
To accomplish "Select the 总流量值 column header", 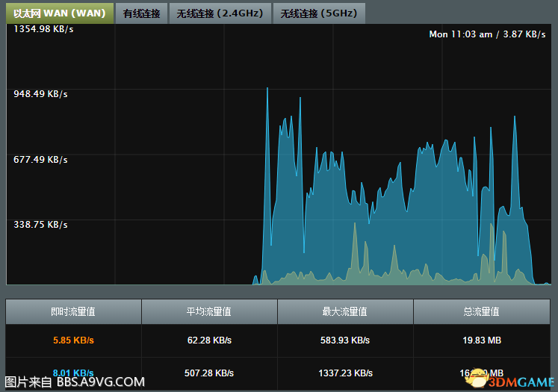I will [481, 311].
